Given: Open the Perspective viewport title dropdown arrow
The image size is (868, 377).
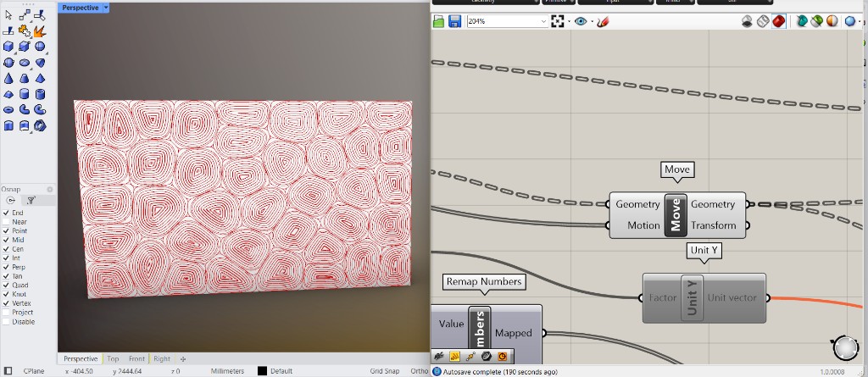Looking at the screenshot, I should pos(106,8).
